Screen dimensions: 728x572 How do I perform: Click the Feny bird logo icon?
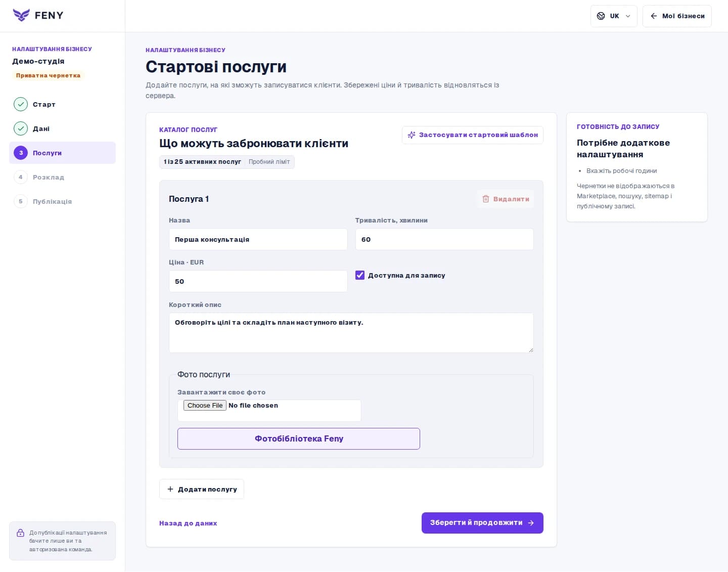[21, 15]
